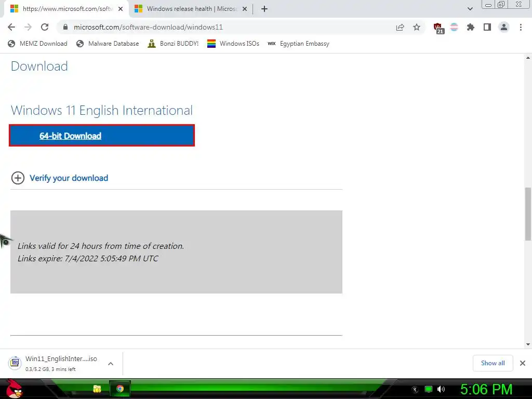Click Chrome taskbar icon

coord(120,389)
